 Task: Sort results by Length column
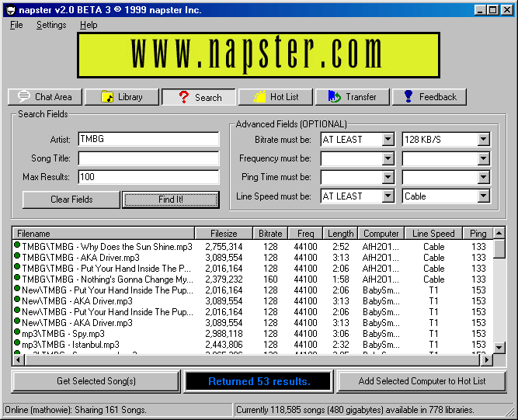click(x=340, y=234)
